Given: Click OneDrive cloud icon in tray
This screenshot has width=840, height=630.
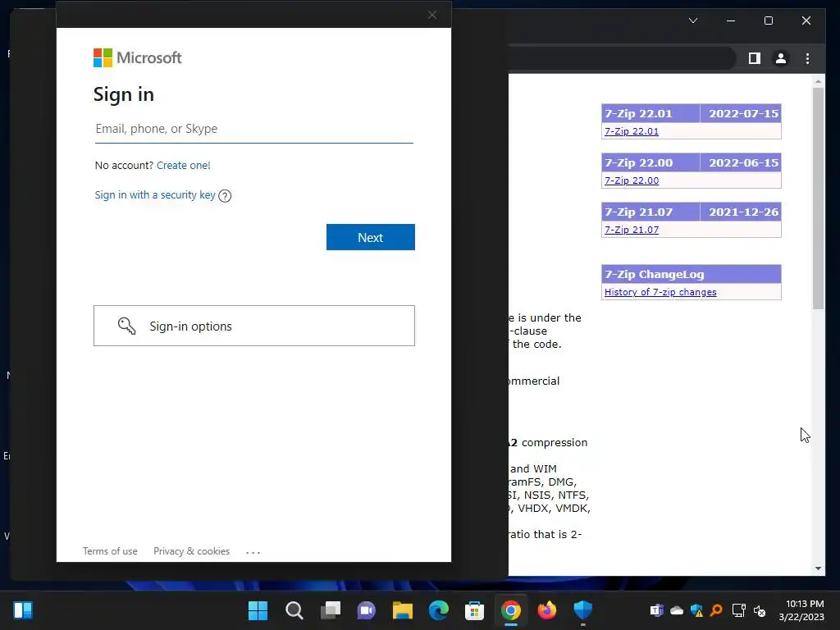Looking at the screenshot, I should click(677, 610).
